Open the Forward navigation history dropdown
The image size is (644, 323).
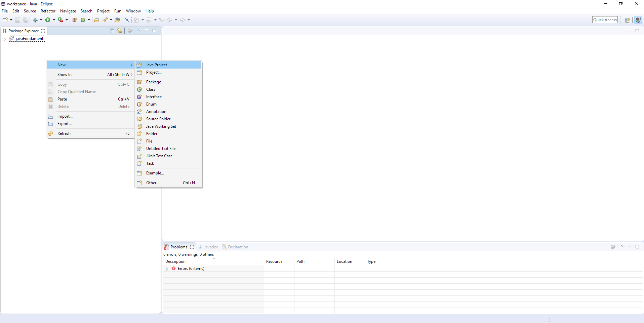point(189,20)
